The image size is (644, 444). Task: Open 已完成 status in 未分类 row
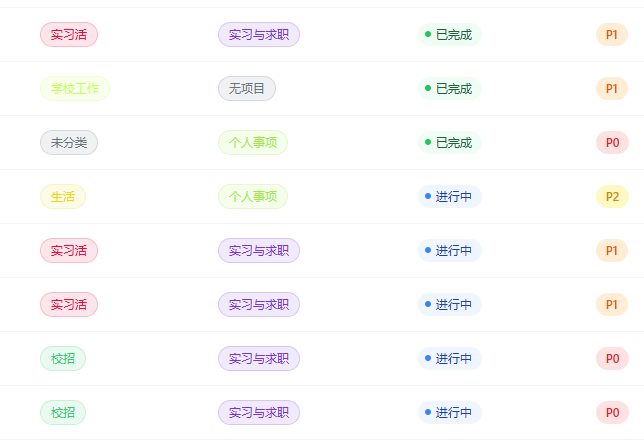pyautogui.click(x=449, y=143)
